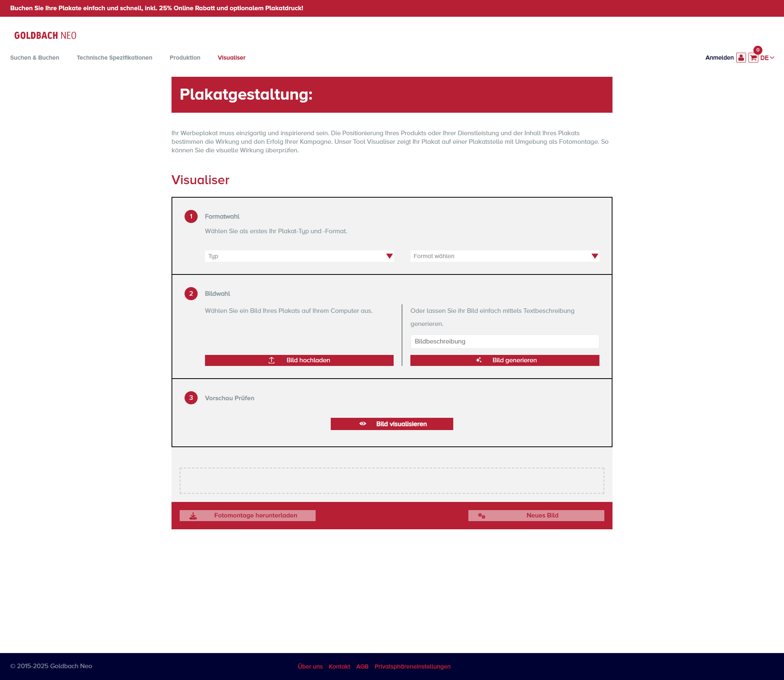
Task: Click the gears icon beside Neues Bild
Action: coord(482,516)
